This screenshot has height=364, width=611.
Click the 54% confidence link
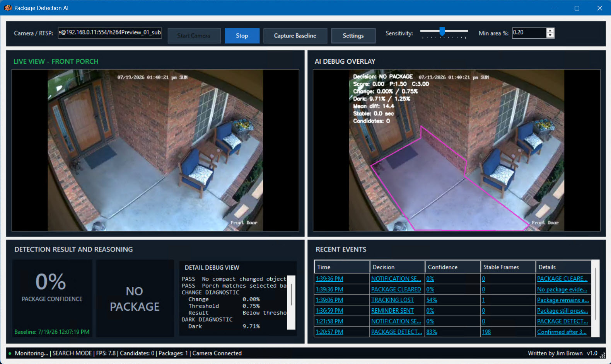432,300
